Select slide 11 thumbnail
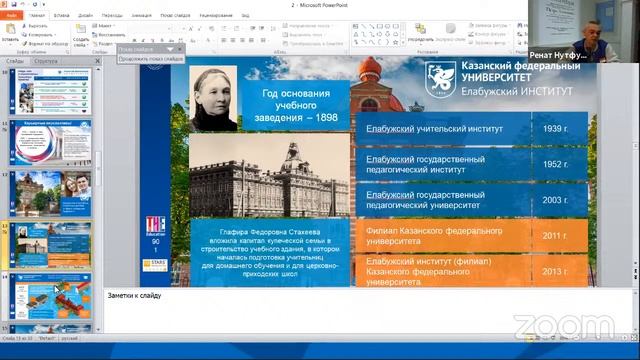This screenshot has width=640, height=360. [50, 142]
